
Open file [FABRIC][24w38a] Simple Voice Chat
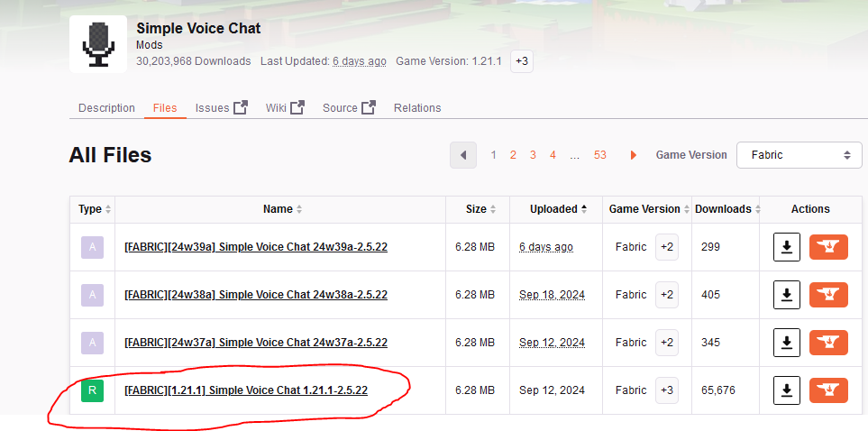[x=256, y=295]
